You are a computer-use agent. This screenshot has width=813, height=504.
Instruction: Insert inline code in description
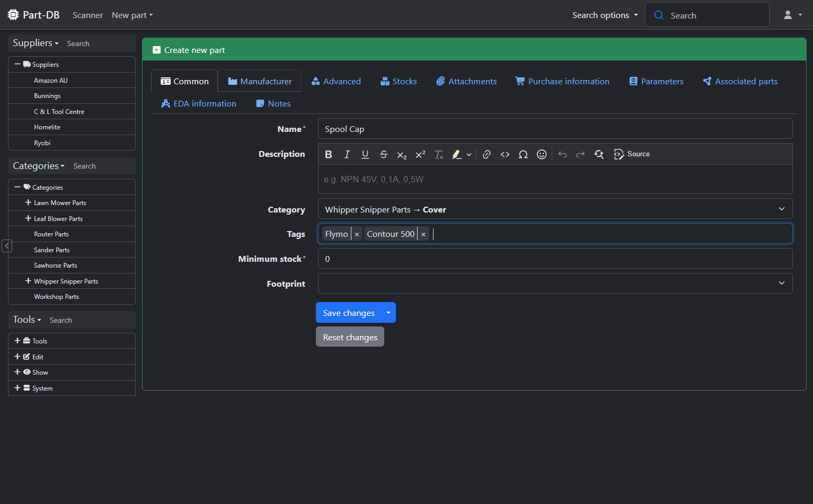(505, 154)
